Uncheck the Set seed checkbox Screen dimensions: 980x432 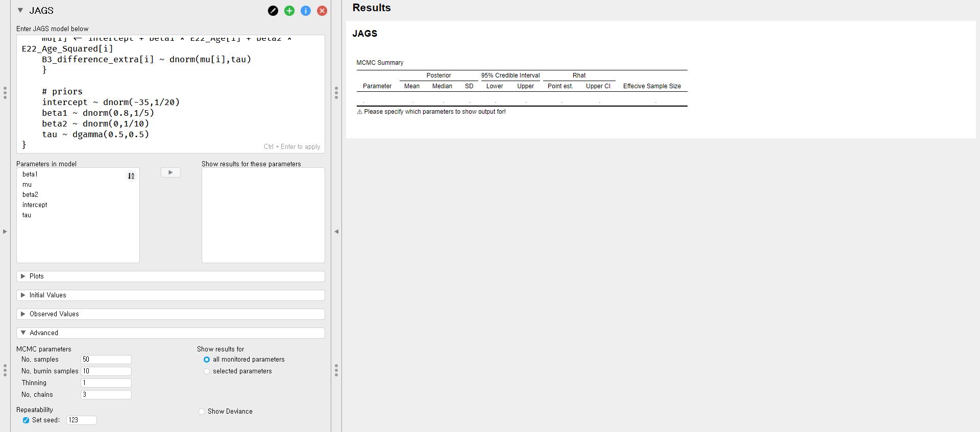[26, 420]
